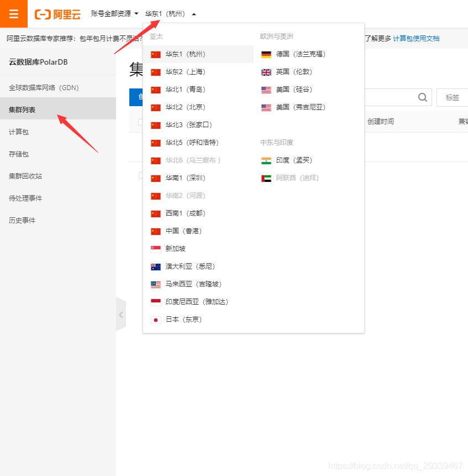Click the Indian flag icon
The height and width of the screenshot is (476, 468).
(x=266, y=160)
